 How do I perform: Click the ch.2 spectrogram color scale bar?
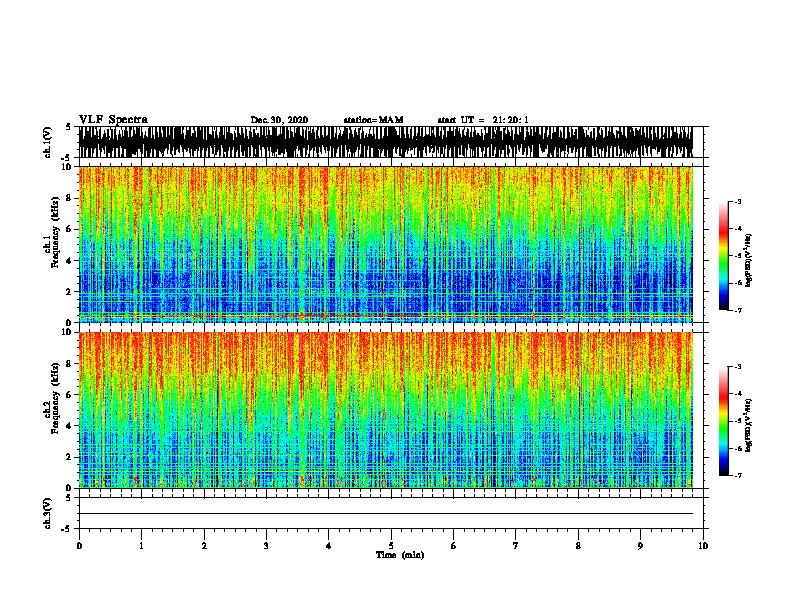pyautogui.click(x=724, y=421)
